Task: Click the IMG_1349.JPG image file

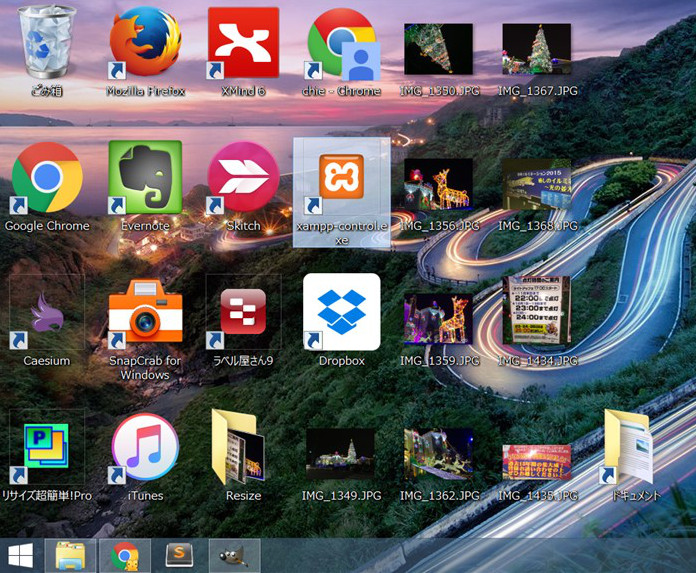Action: coord(340,454)
